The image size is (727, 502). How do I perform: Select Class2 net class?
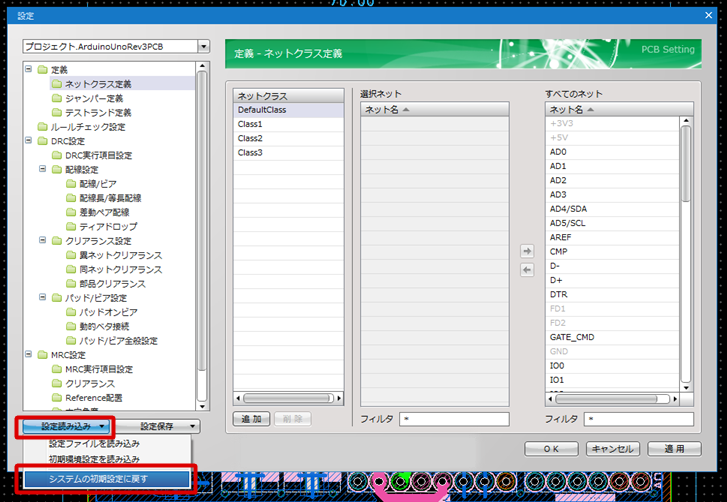288,138
